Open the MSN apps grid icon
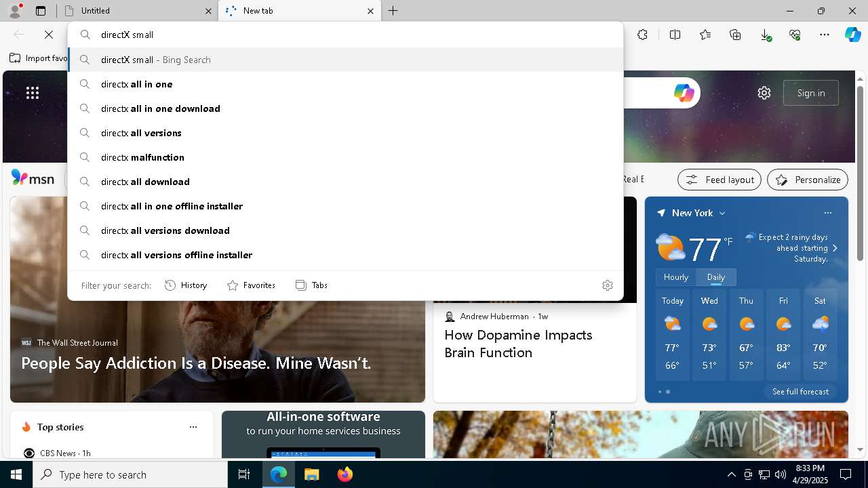The image size is (868, 488). click(x=33, y=93)
